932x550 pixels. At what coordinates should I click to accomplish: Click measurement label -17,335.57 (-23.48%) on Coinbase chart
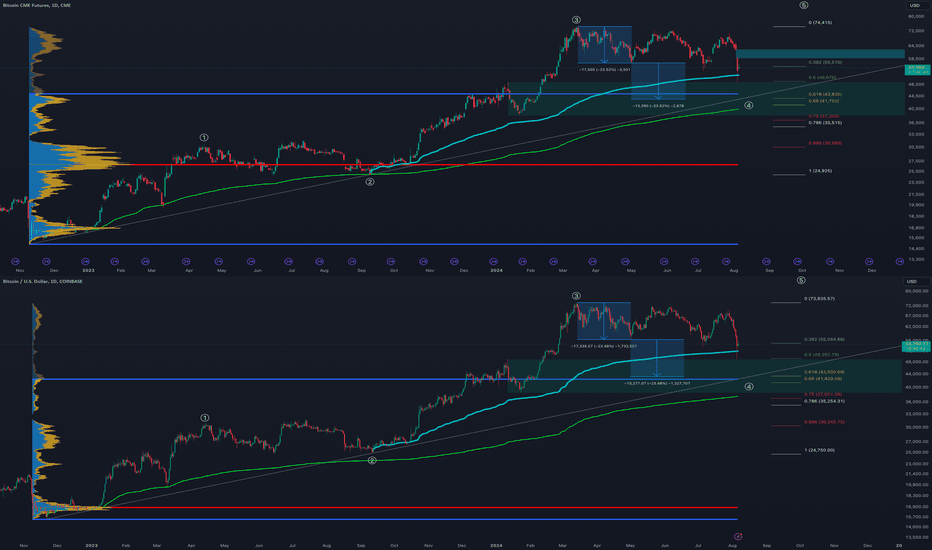click(604, 345)
